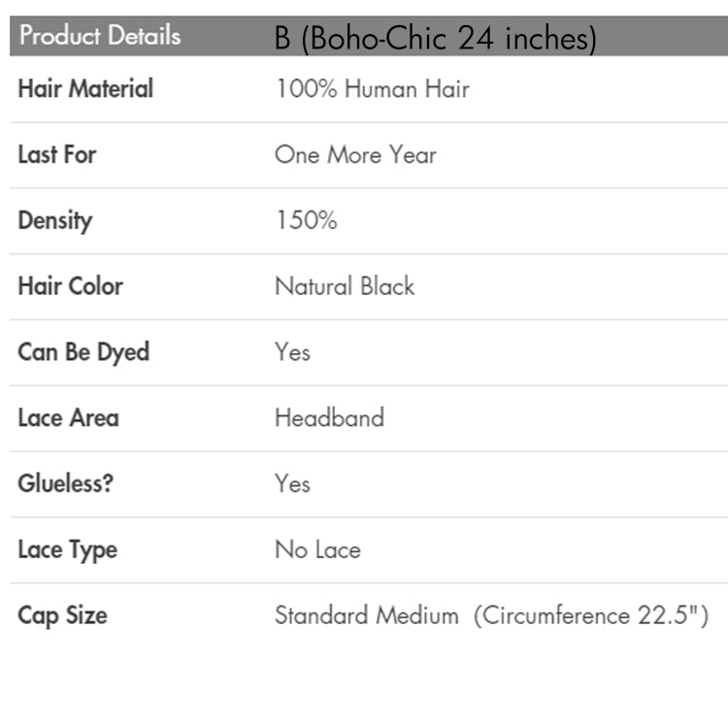Click the Density row label
The height and width of the screenshot is (728, 728).
(55, 221)
